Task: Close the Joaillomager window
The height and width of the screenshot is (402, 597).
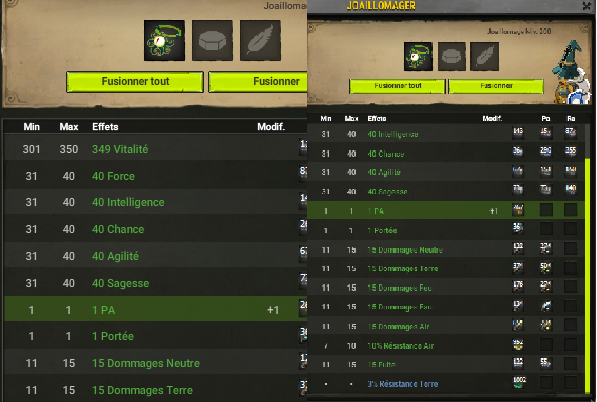Action: [587, 6]
